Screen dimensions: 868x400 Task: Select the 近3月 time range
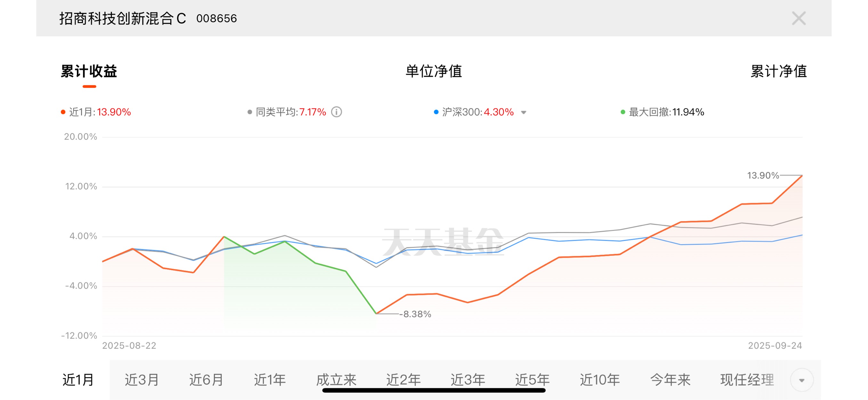coord(142,380)
